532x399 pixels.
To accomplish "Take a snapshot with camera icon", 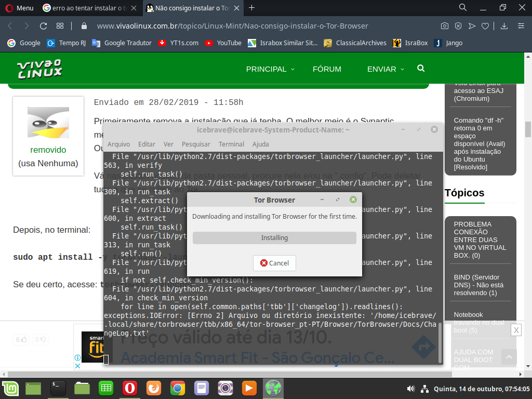I will click(445, 26).
